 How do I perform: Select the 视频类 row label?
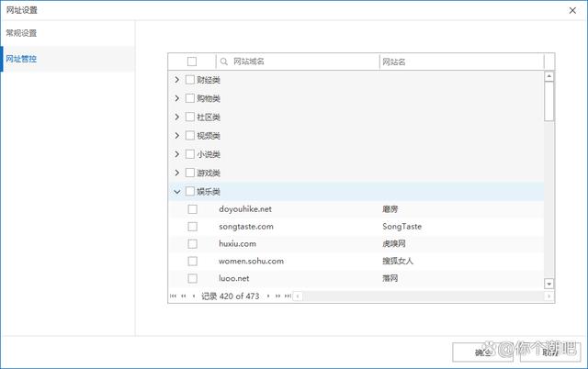coord(209,136)
